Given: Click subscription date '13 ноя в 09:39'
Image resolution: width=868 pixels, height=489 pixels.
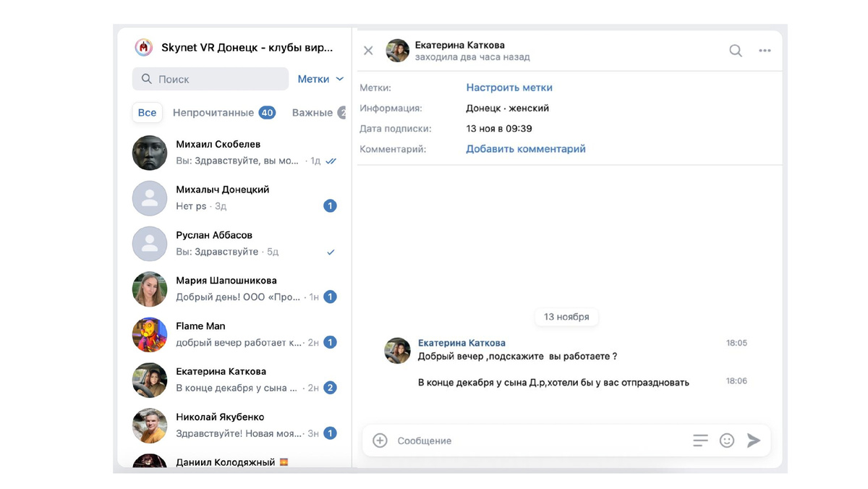Looking at the screenshot, I should 499,129.
